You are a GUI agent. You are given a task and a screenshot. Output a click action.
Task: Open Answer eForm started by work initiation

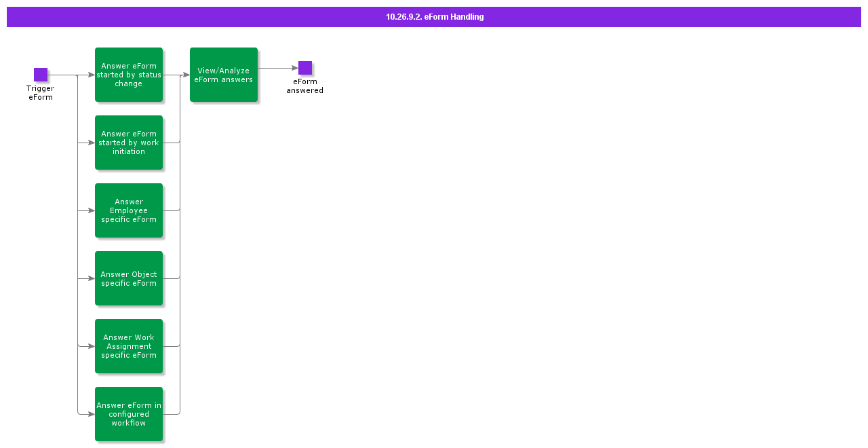click(129, 143)
